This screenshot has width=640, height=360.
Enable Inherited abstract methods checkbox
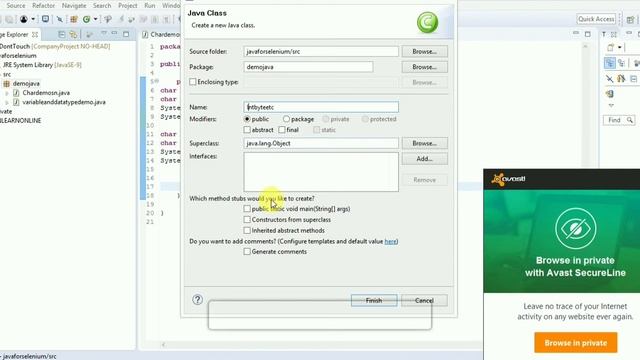tap(247, 231)
